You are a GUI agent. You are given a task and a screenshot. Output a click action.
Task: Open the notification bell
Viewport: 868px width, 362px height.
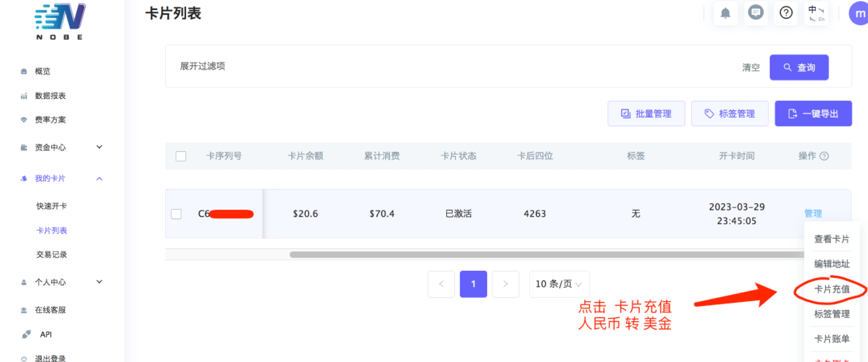[x=726, y=13]
